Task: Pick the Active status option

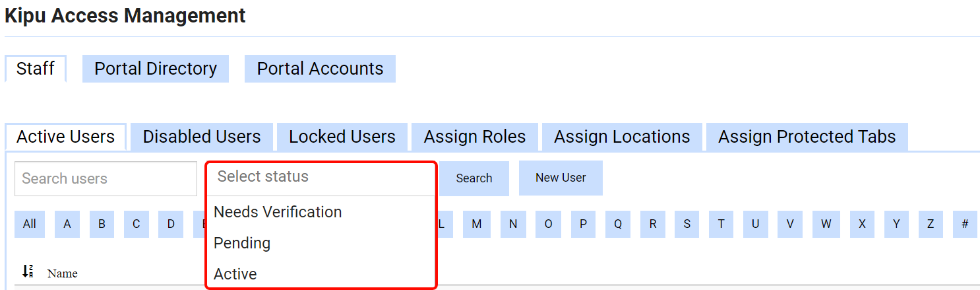Action: pyautogui.click(x=235, y=274)
